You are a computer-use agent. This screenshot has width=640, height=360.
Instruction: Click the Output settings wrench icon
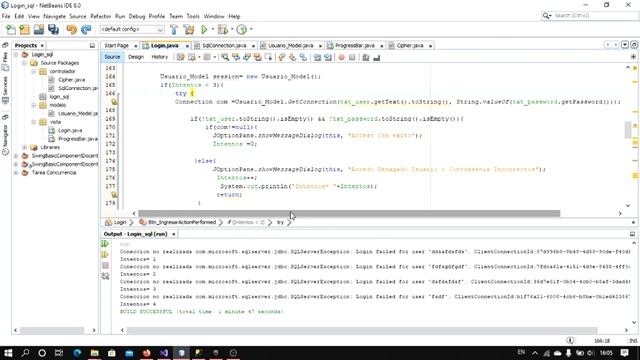pos(105,276)
